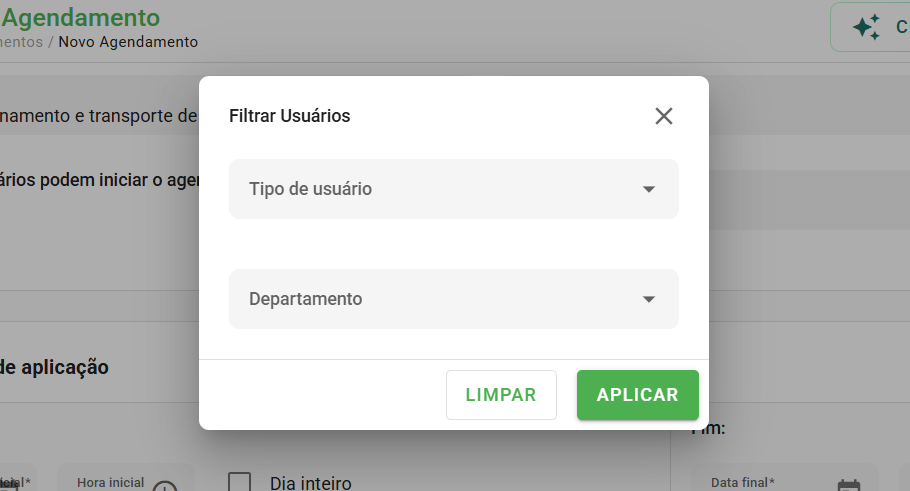Click the Departamento caret arrow
Screen dimensions: 910x491
(649, 299)
